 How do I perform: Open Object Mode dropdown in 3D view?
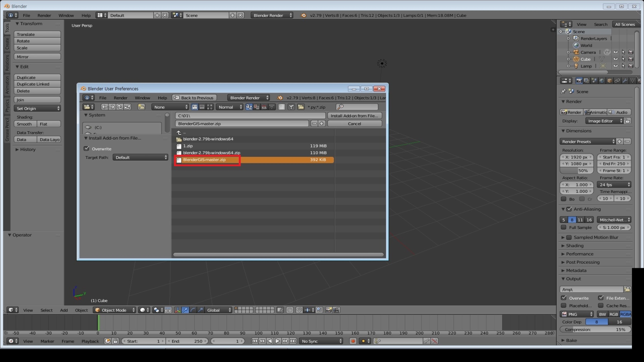(114, 310)
